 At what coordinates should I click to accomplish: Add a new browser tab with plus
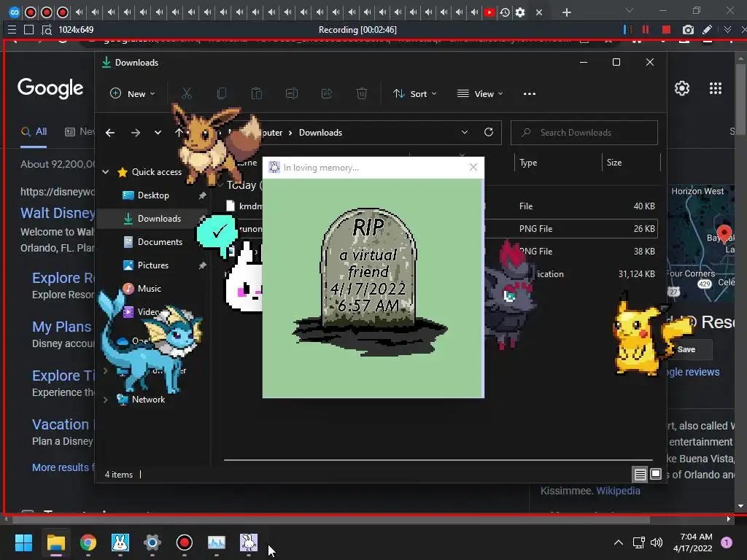coord(566,12)
